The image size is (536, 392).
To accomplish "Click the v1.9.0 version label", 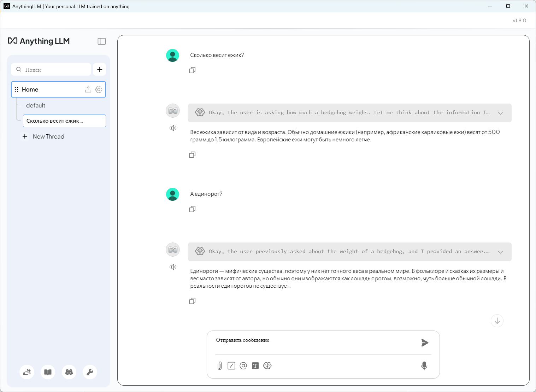I will 519,21.
